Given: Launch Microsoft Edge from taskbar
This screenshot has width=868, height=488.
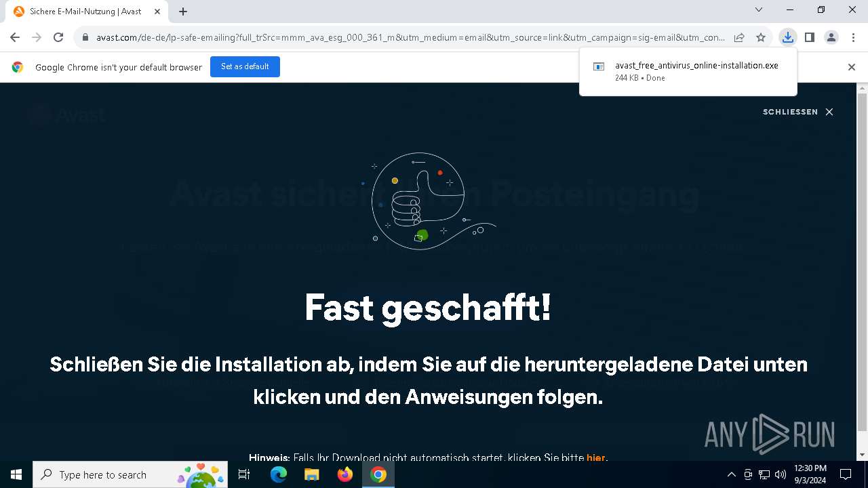Looking at the screenshot, I should coord(279,474).
